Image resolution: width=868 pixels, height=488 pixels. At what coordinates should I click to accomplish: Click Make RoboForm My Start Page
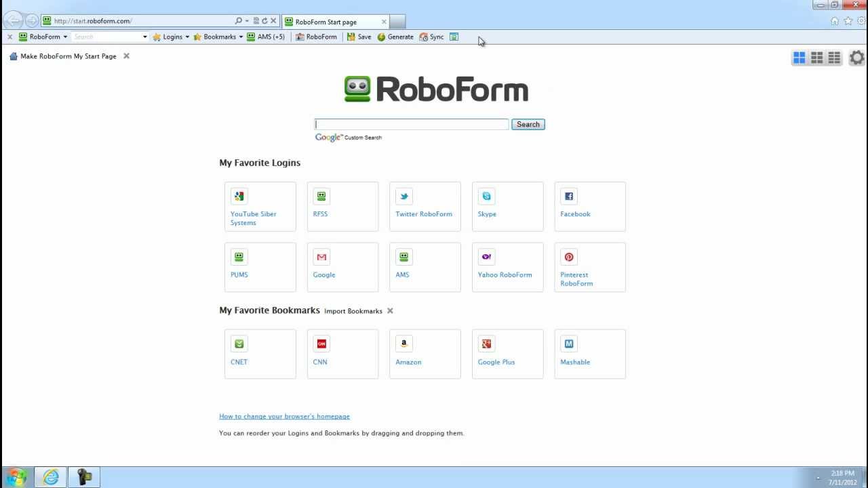[x=63, y=56]
